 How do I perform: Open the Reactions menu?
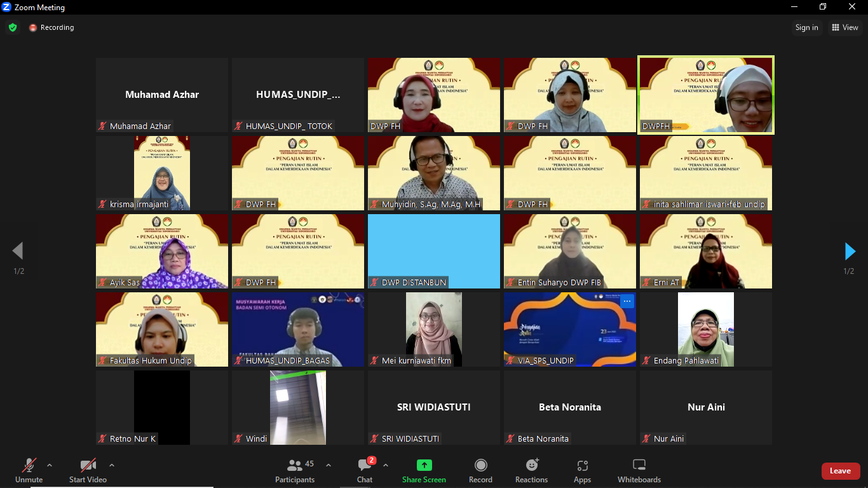tap(531, 466)
